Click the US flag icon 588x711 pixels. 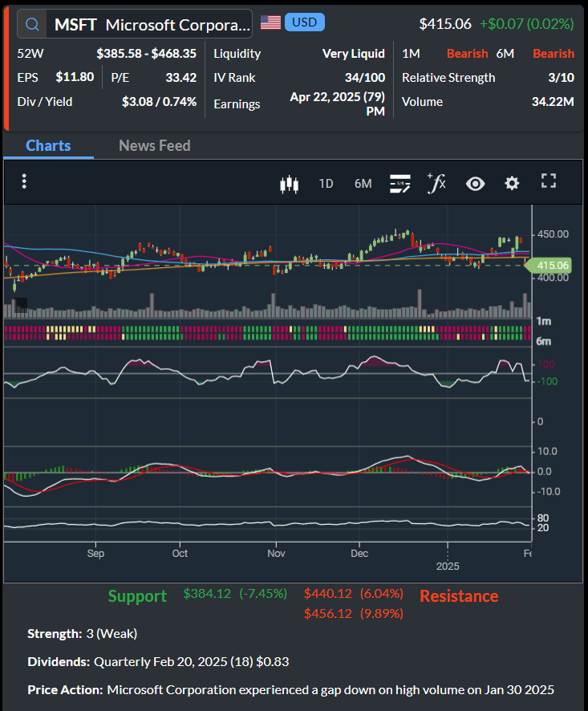(270, 22)
